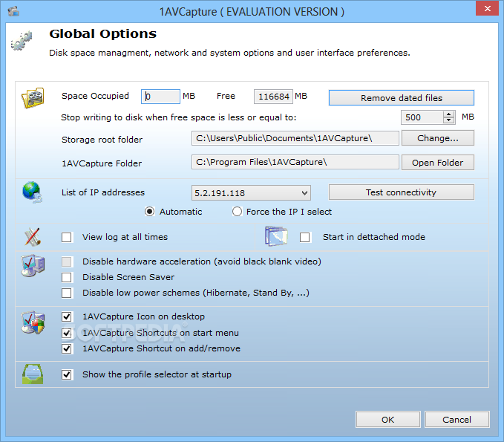Select the Automatic radio button
504x442 pixels.
coord(149,212)
